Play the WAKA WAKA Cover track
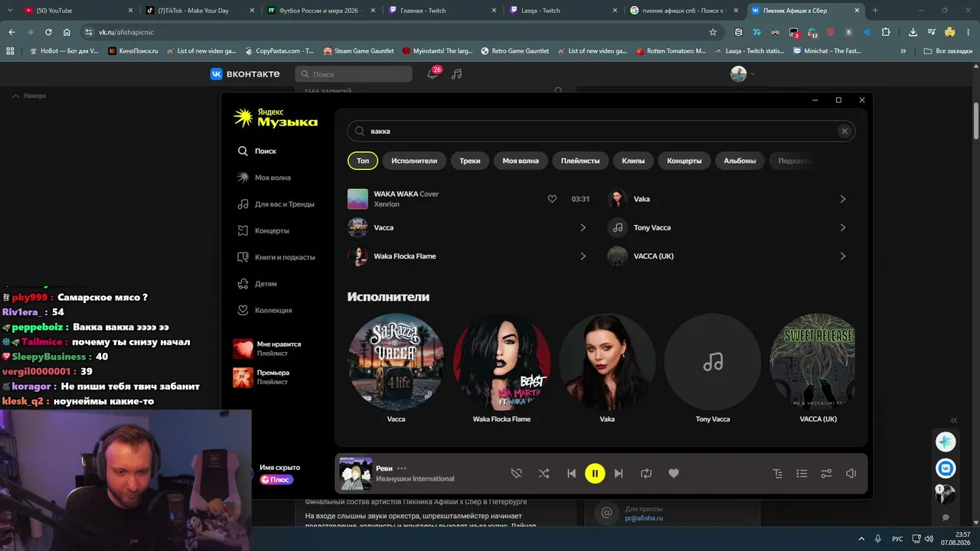980x551 pixels. 358,199
